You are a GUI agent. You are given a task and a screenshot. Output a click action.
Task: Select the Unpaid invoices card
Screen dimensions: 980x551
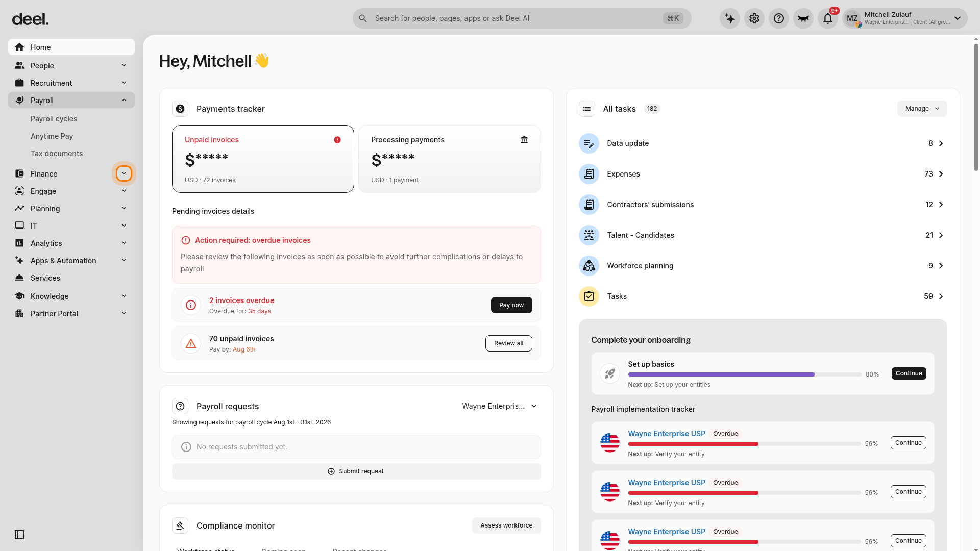(x=263, y=159)
